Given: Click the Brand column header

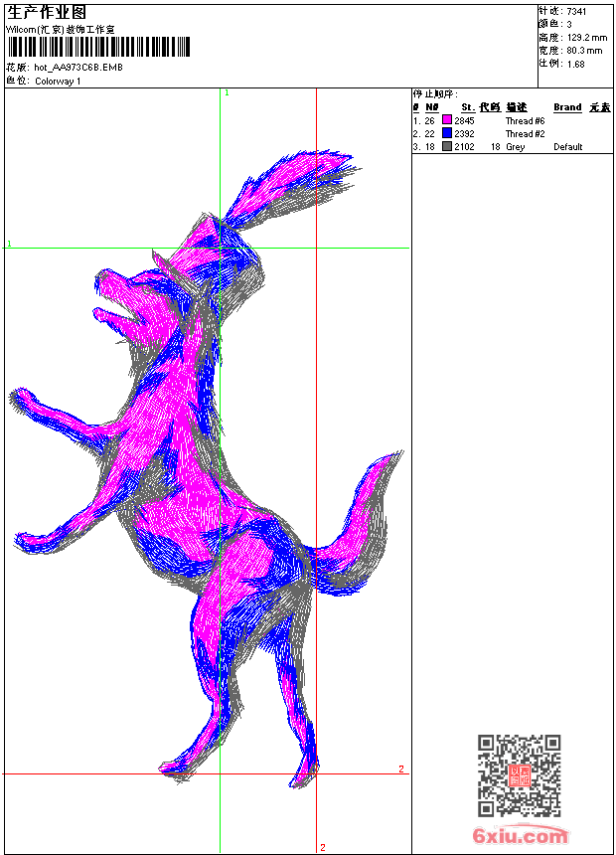Looking at the screenshot, I should click(x=567, y=107).
